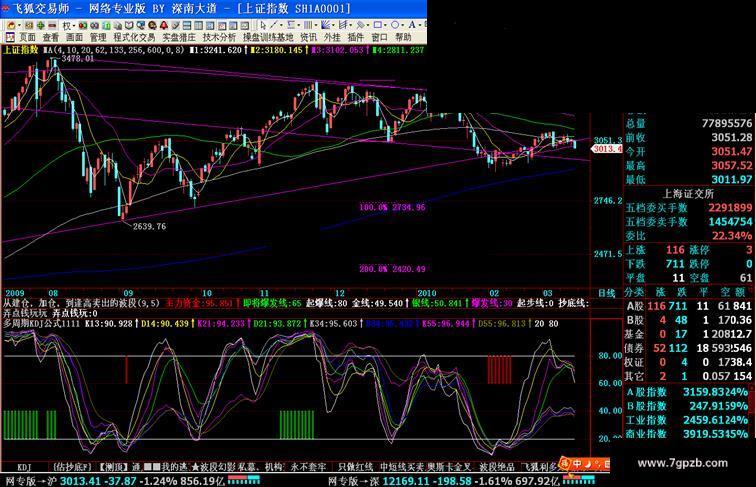Open the 帮助 menu

tap(403, 37)
